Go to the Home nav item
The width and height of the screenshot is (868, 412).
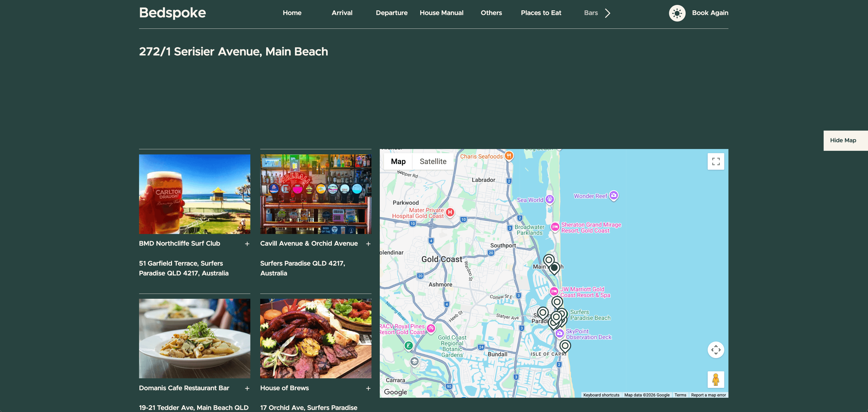tap(292, 13)
